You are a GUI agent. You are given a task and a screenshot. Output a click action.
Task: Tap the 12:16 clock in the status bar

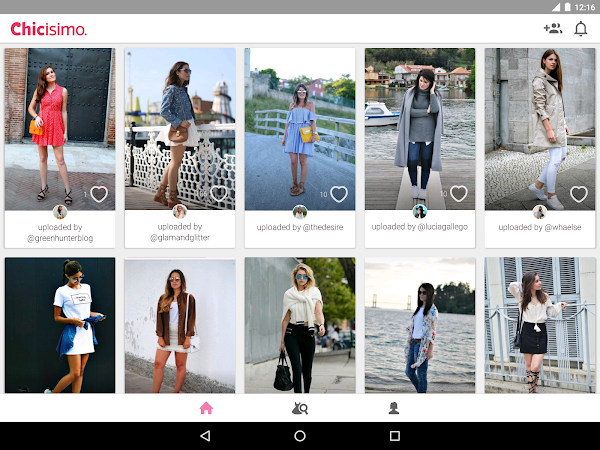(x=585, y=7)
